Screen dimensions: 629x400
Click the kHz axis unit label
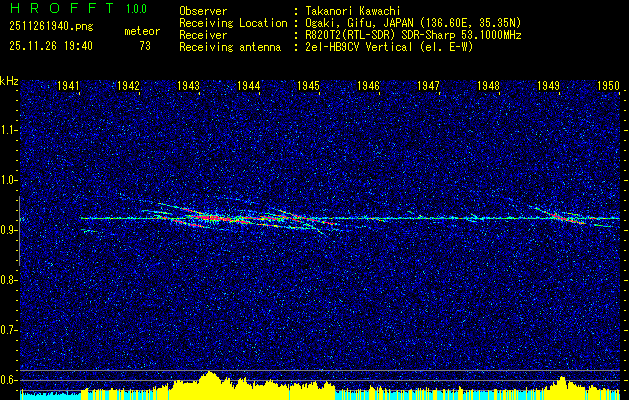(x=9, y=81)
